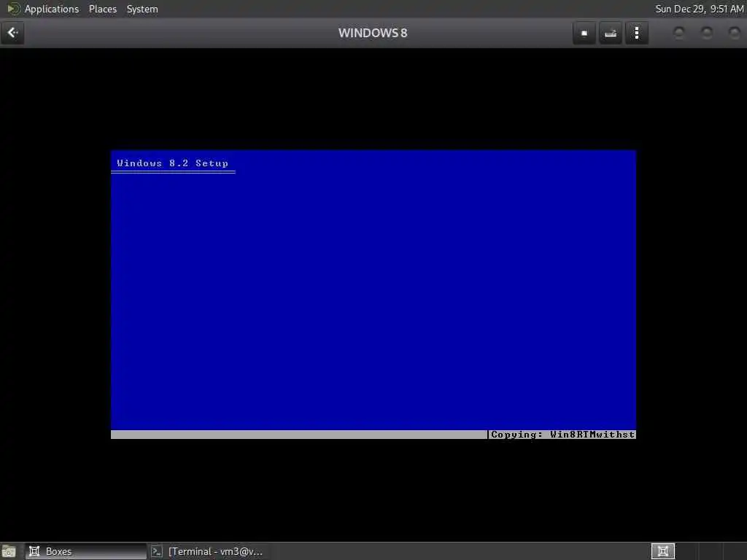Screen dimensions: 747x560
Task: Click the show desktop icon in the bottom panel
Action: coord(9,551)
